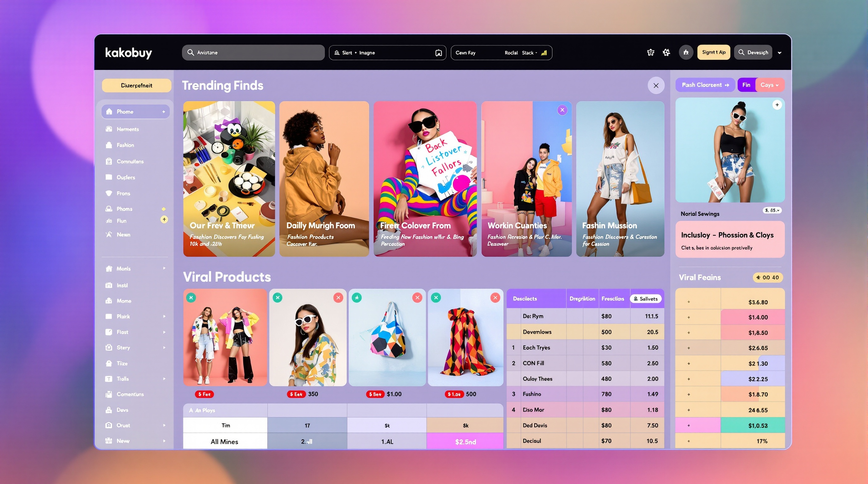Viewport: 868px width, 484px height.
Task: Click the Nexun star icon in the sidebar
Action: pos(109,234)
